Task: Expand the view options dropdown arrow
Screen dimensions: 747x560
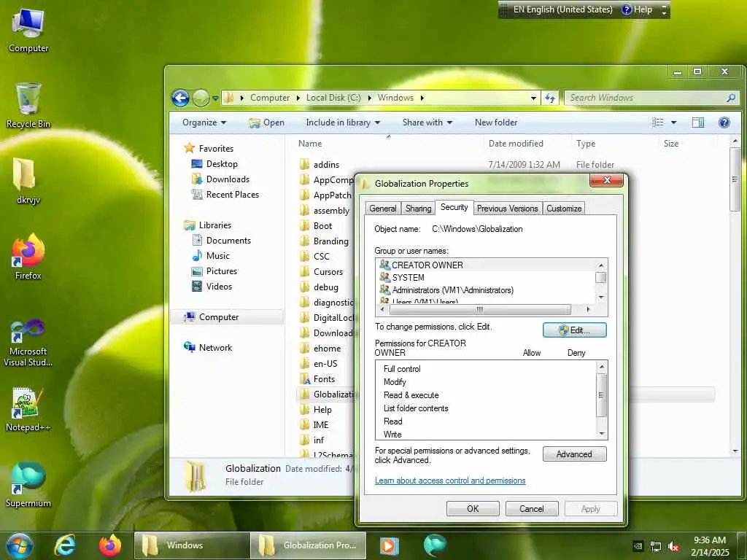Action: point(673,122)
